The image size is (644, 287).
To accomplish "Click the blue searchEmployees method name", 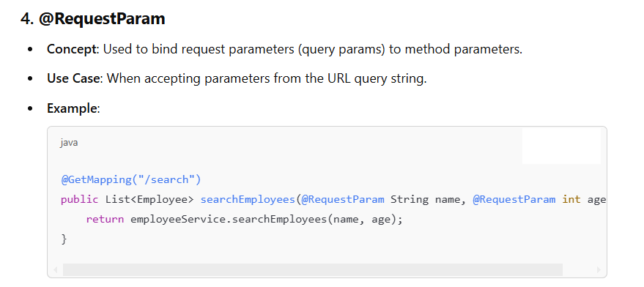I will [248, 200].
